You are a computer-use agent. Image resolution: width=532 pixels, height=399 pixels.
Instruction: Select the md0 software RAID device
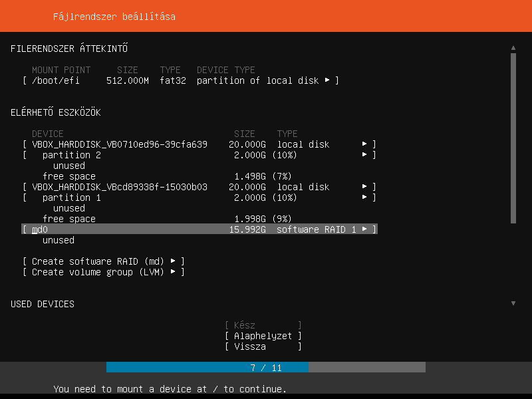(40, 229)
